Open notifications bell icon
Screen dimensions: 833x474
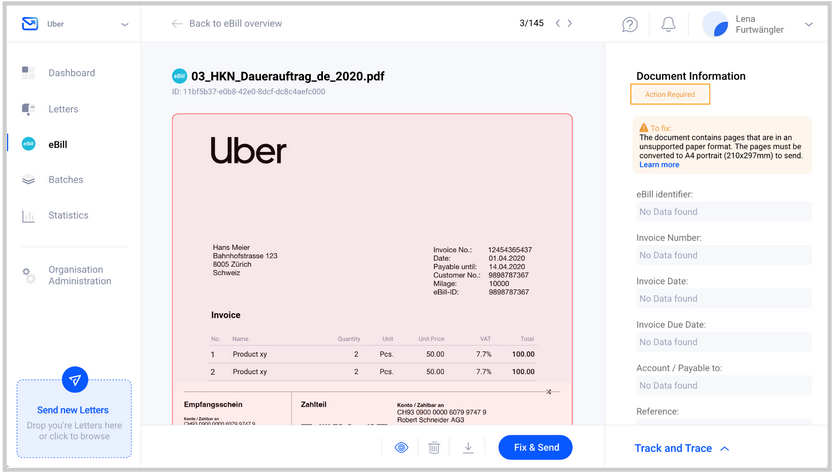668,24
